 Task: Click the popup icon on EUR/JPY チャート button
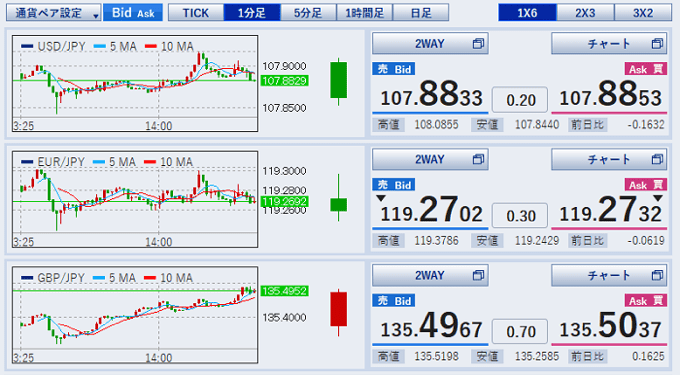click(657, 159)
